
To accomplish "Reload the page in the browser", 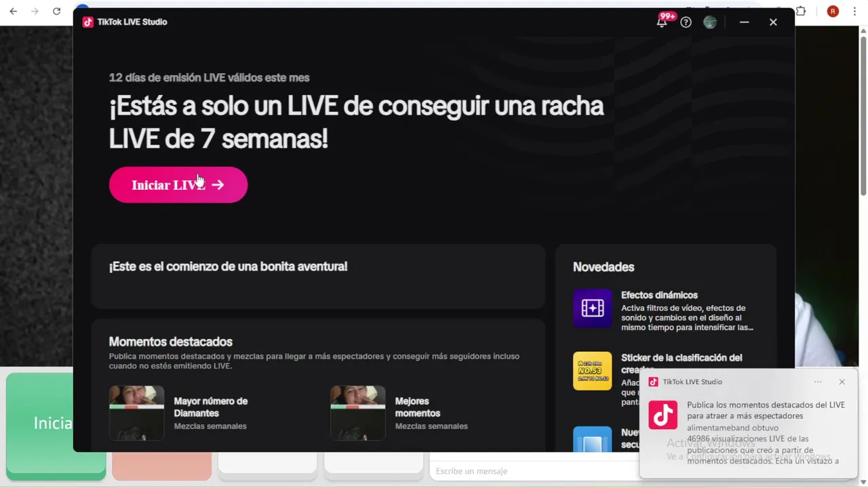I will tap(56, 11).
